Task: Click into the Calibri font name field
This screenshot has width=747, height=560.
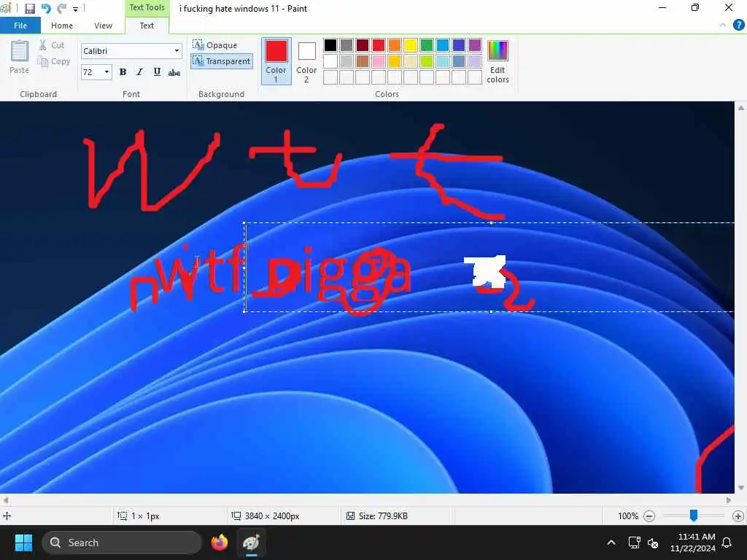Action: [x=125, y=51]
